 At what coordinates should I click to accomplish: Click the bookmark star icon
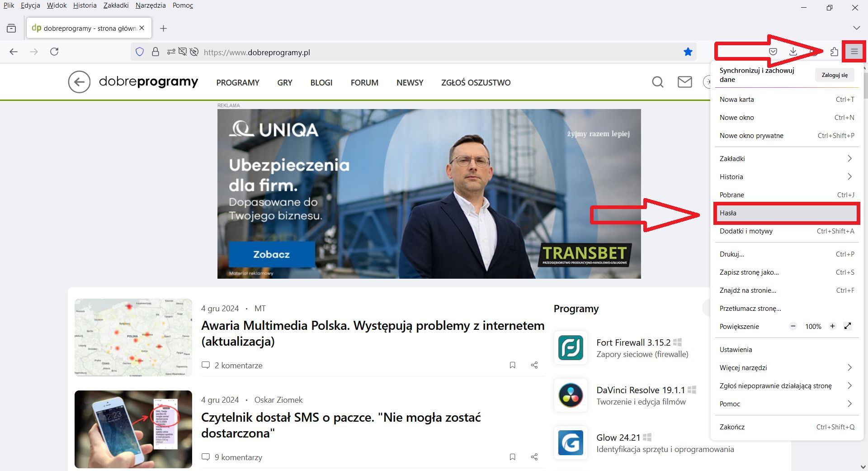[x=688, y=52]
